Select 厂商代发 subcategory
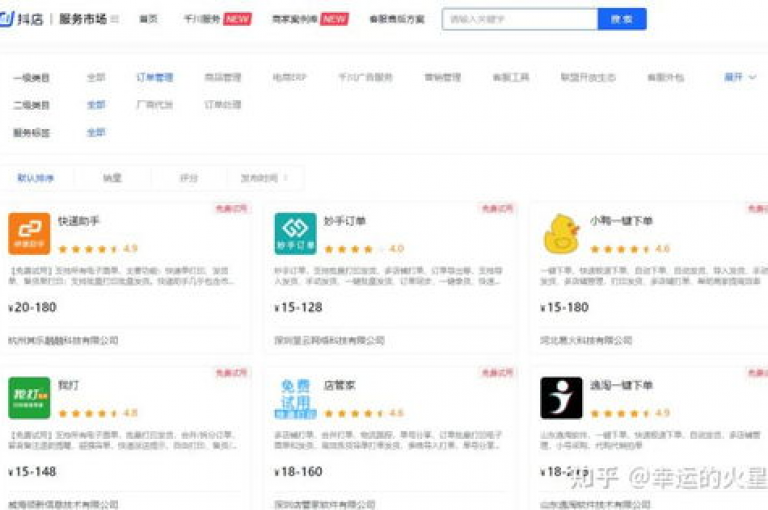 (x=155, y=104)
